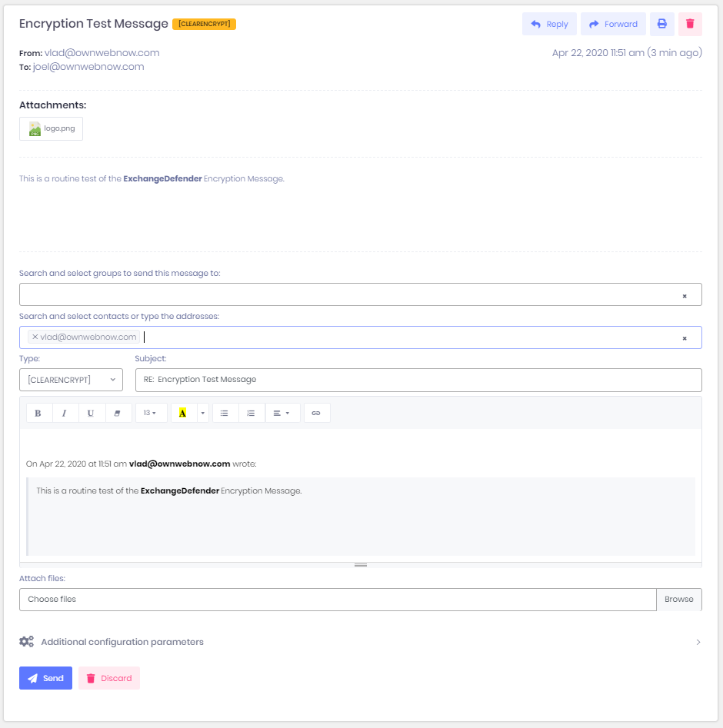
Task: Apply the yellow highlight color swatch
Action: [x=182, y=413]
